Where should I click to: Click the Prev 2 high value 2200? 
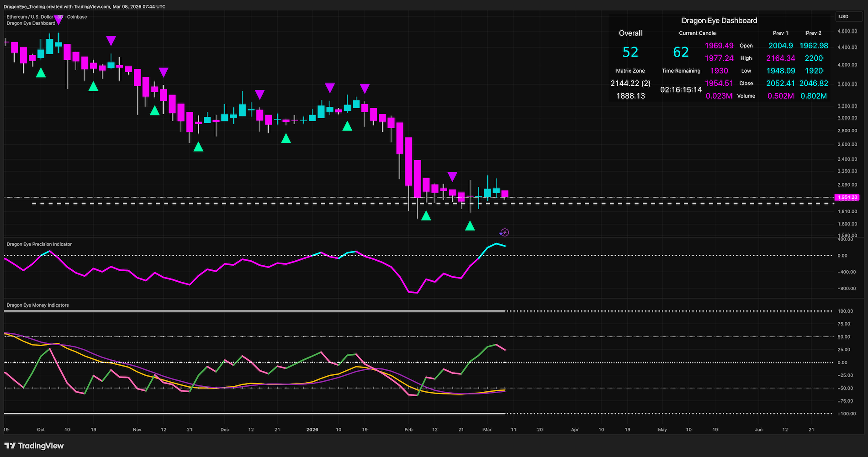click(x=814, y=58)
